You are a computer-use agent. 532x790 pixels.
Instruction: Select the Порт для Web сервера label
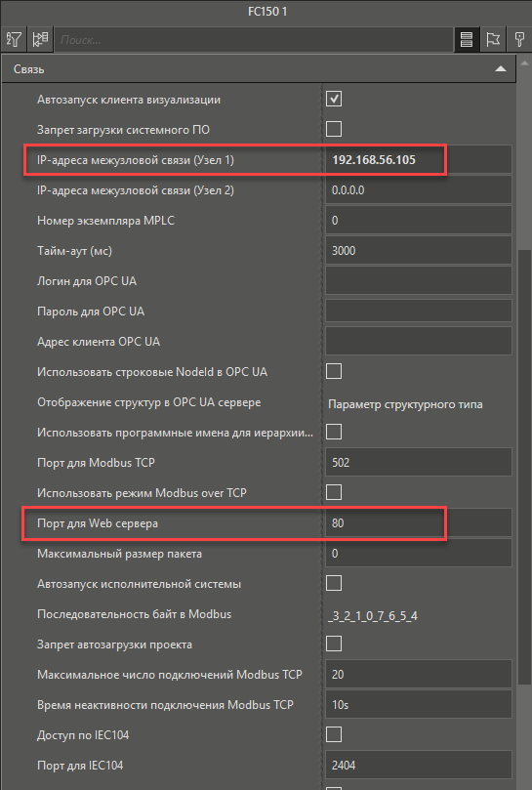tap(98, 523)
